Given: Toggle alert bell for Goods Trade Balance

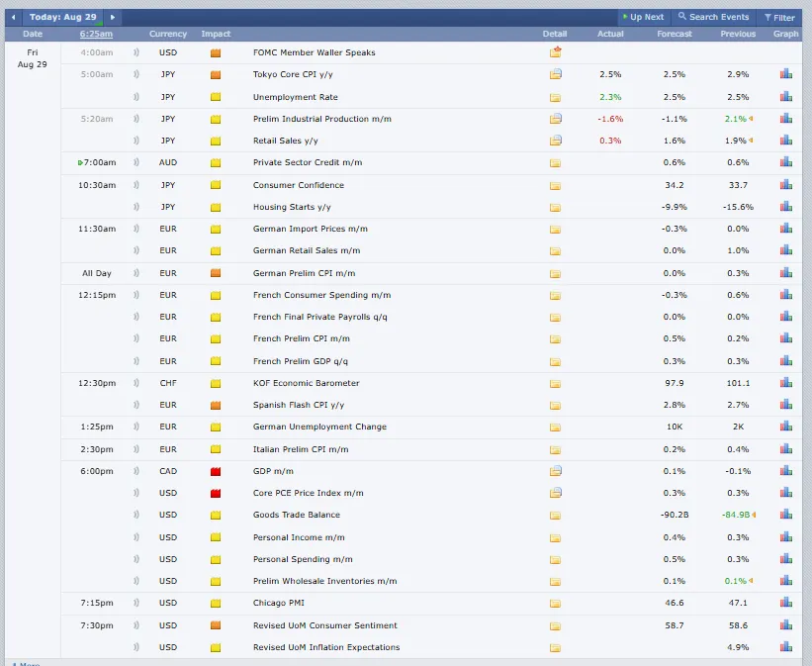Looking at the screenshot, I should click(135, 515).
